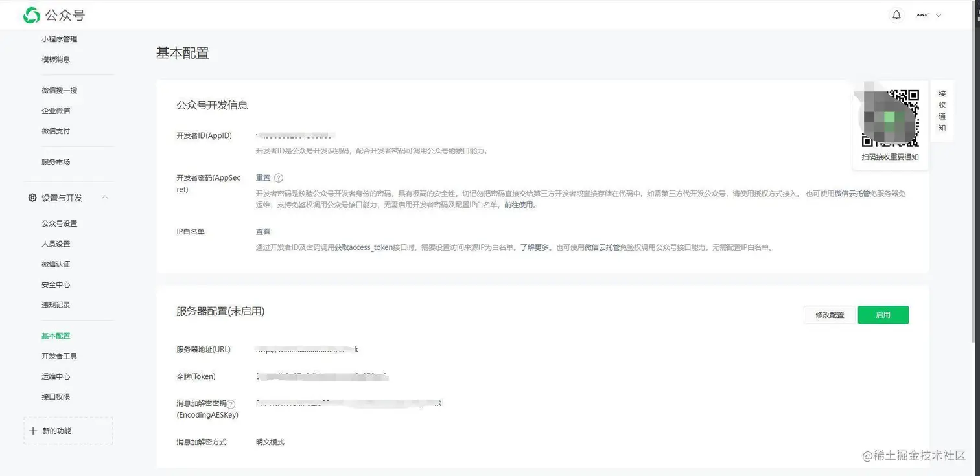Open the 了解更多 link
The height and width of the screenshot is (476, 980).
click(x=535, y=247)
